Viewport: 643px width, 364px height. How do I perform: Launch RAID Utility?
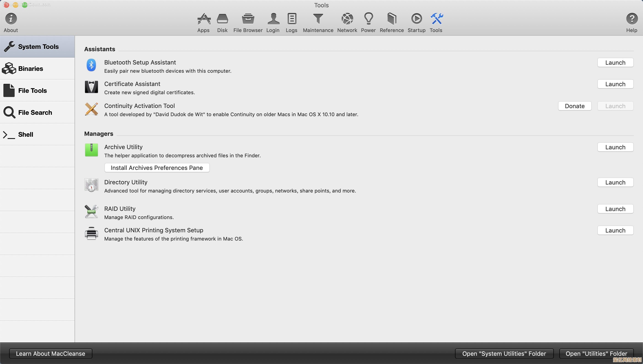(x=615, y=209)
